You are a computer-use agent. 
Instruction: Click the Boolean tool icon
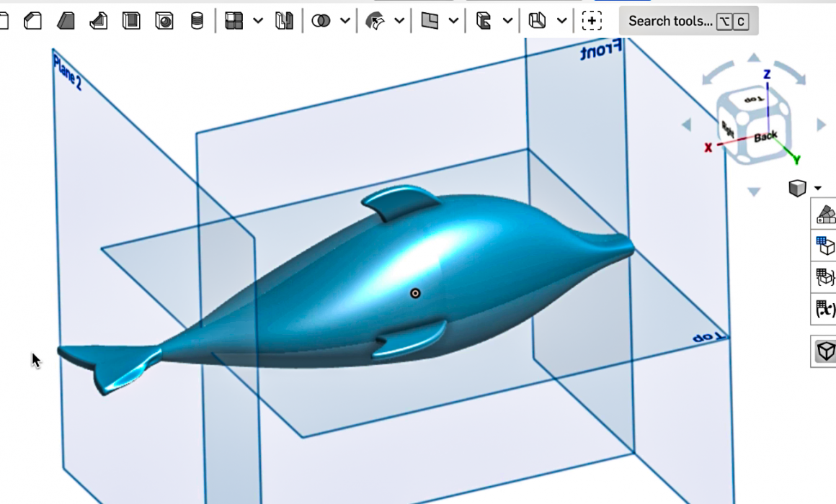click(321, 21)
